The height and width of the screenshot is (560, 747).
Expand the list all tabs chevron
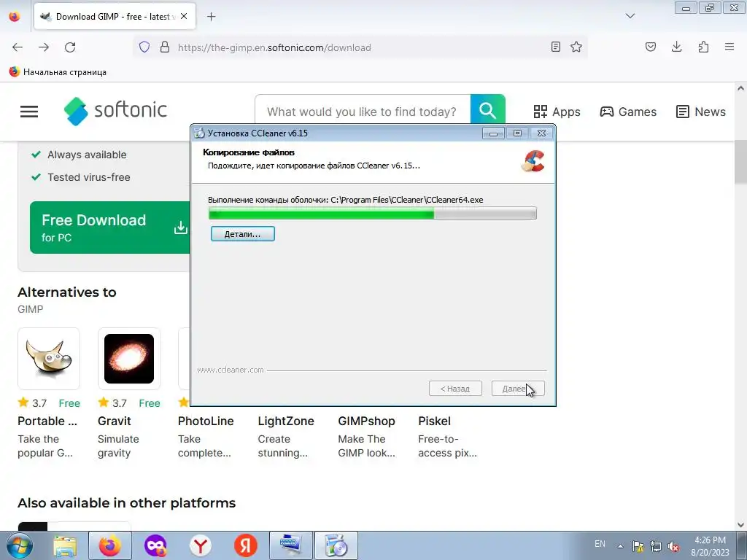point(630,16)
